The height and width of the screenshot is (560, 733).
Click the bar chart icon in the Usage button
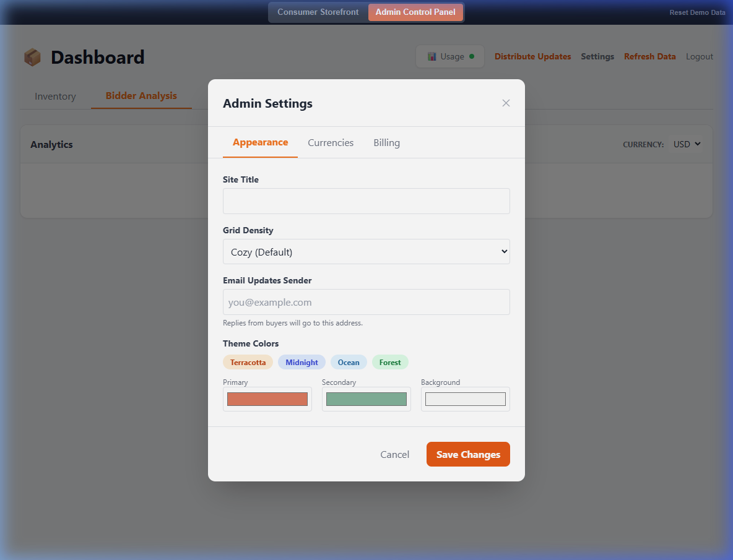click(x=432, y=56)
